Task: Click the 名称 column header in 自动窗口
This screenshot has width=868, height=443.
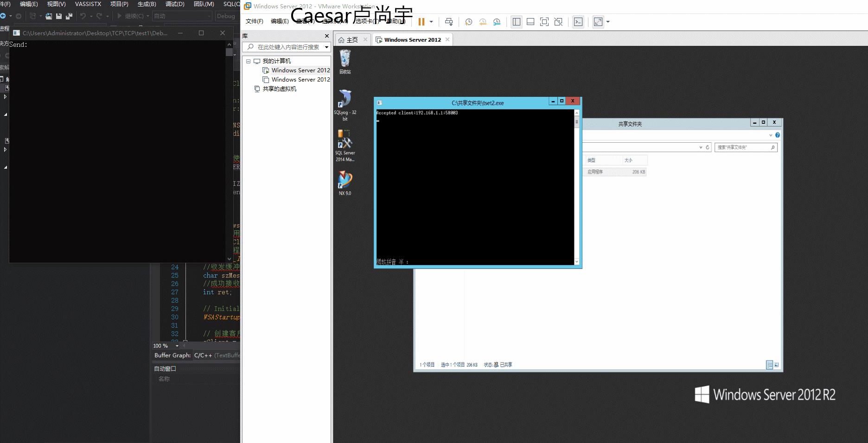Action: [164, 379]
